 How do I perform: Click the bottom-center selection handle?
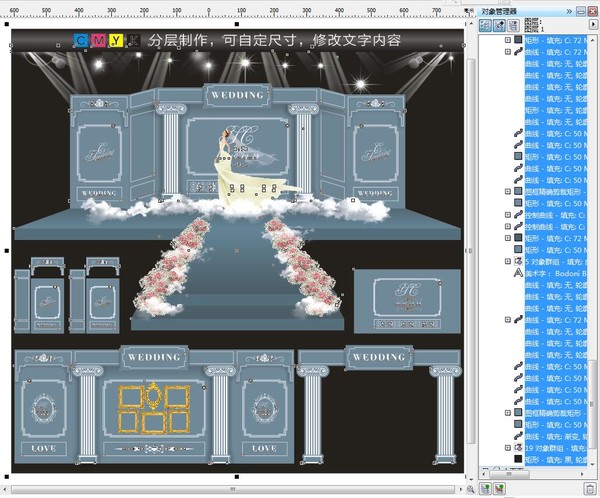pyautogui.click(x=237, y=477)
